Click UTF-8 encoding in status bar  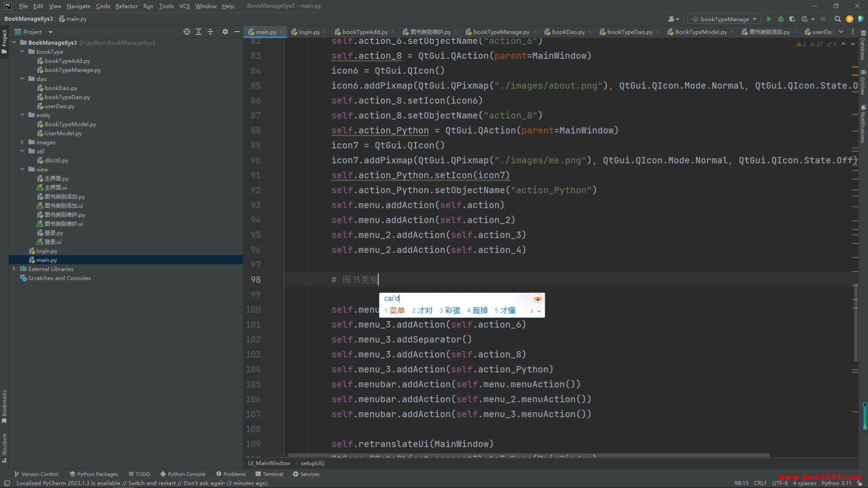(780, 483)
